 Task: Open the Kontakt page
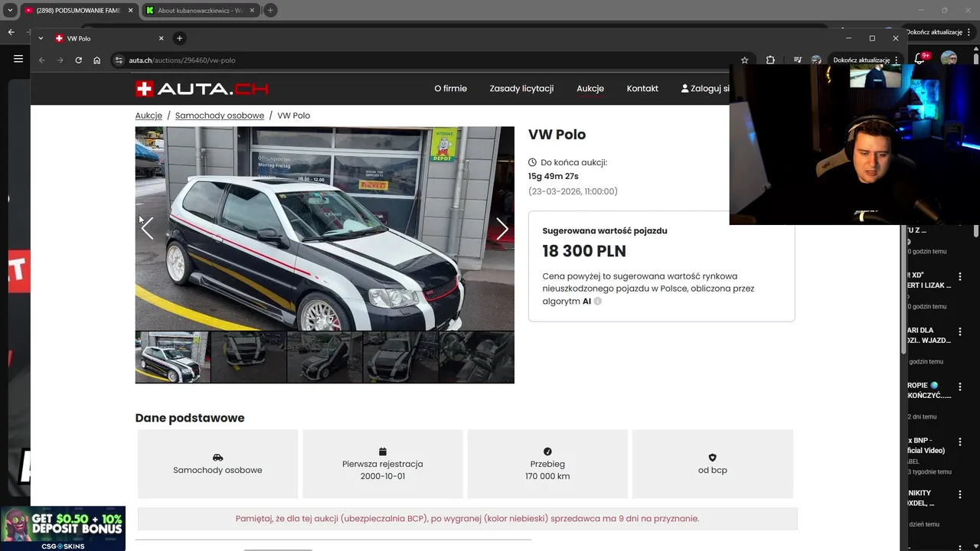pyautogui.click(x=642, y=89)
